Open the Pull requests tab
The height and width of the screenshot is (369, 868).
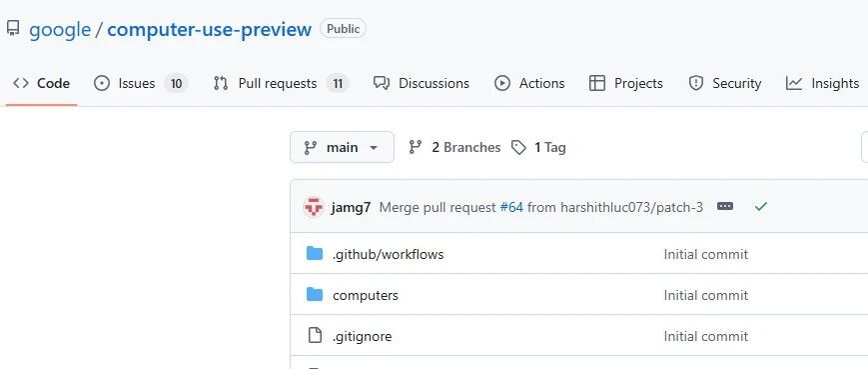tap(281, 84)
